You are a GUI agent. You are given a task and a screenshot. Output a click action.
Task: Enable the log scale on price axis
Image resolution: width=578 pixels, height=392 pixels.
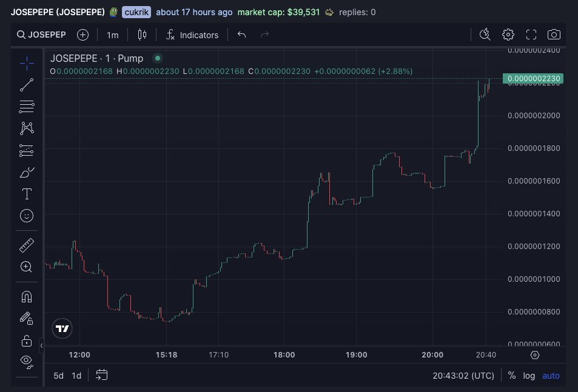tap(528, 376)
